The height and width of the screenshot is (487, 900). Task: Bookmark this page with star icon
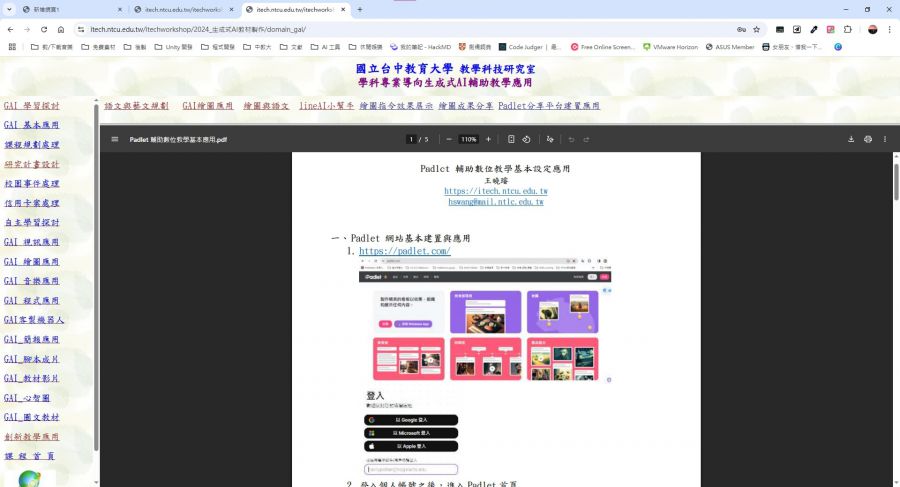pos(756,29)
